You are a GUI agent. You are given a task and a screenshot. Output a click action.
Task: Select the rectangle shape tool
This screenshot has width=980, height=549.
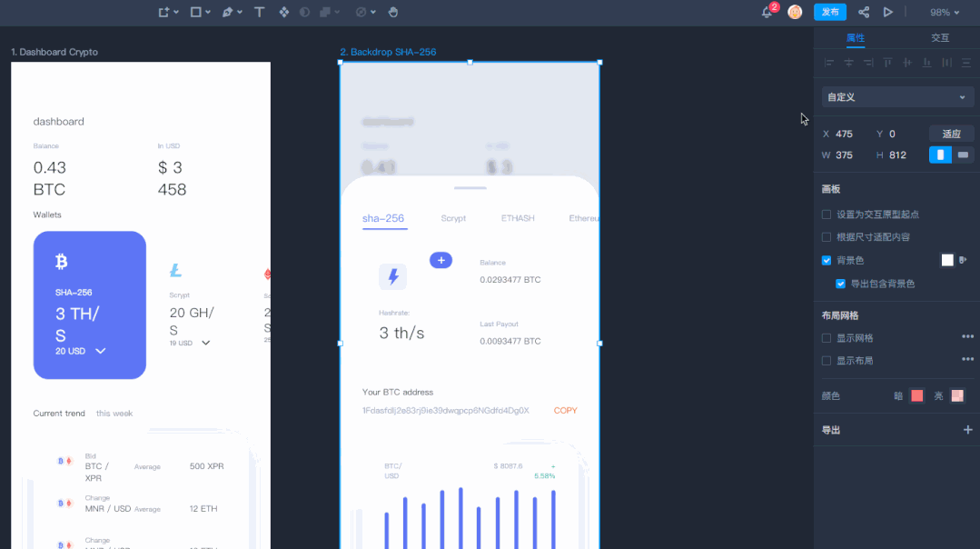click(x=195, y=12)
